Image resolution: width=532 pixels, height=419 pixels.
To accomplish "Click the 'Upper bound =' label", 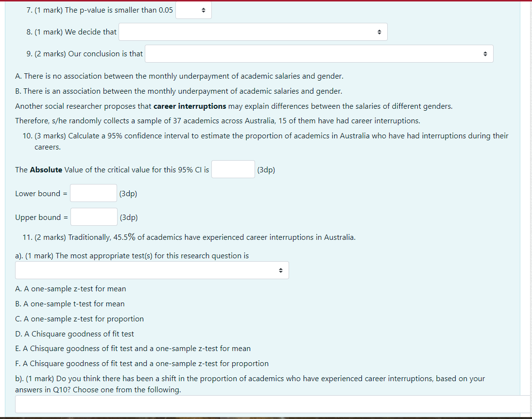I will point(41,218).
